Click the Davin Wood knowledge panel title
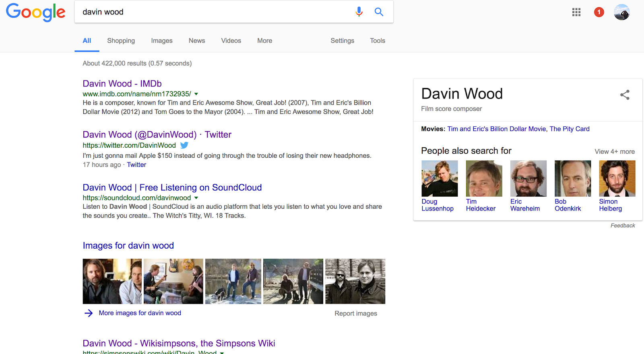Screen dimensions: 644x354 (x=462, y=94)
